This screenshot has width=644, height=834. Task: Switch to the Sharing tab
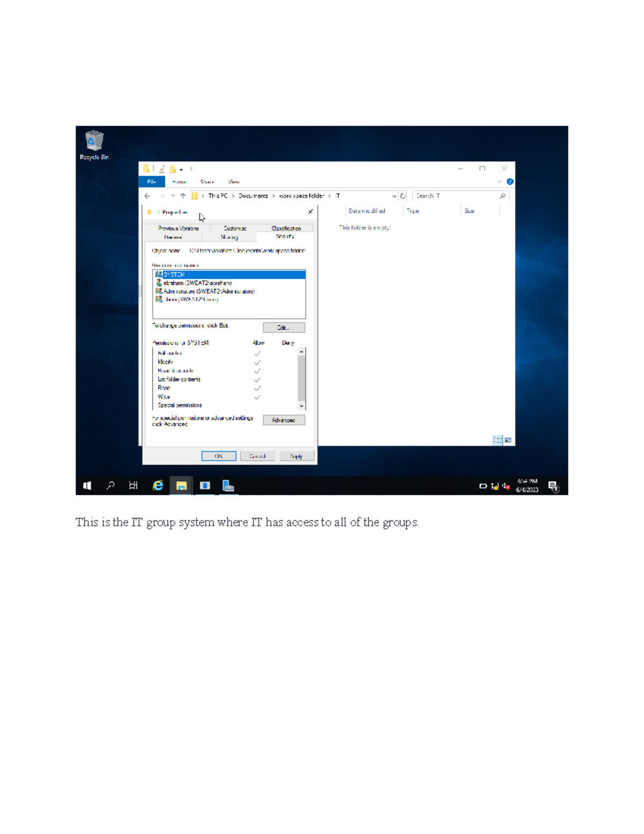(x=229, y=237)
